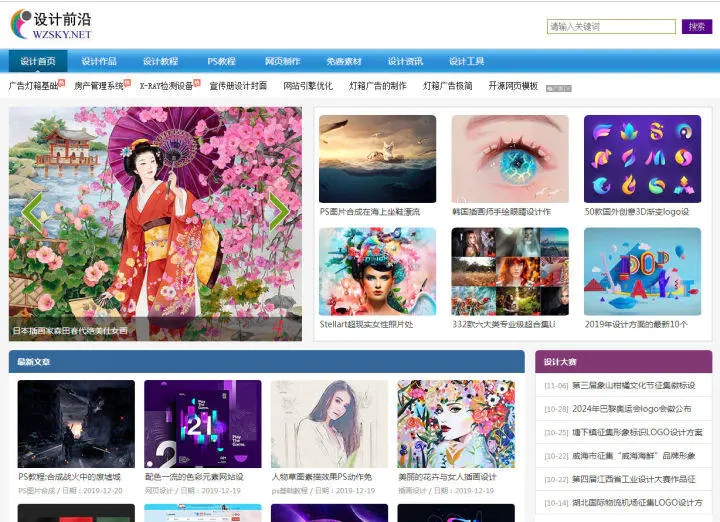Open the purple 21 web design thumbnail
Image resolution: width=720 pixels, height=522 pixels.
coord(202,424)
